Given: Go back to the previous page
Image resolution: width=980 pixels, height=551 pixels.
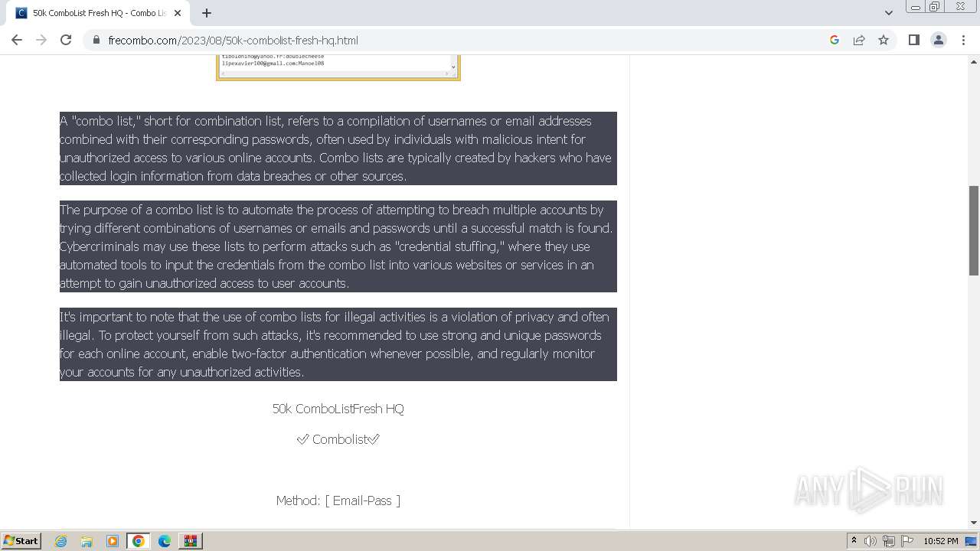Looking at the screenshot, I should [x=17, y=40].
